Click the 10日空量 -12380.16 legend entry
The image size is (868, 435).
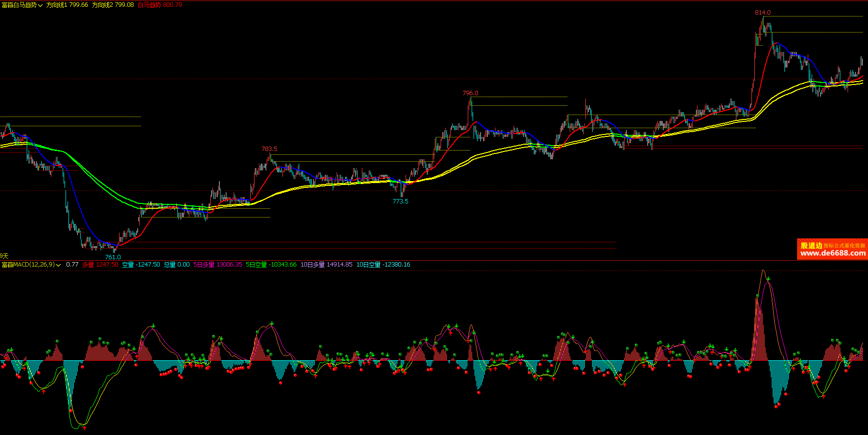383,265
